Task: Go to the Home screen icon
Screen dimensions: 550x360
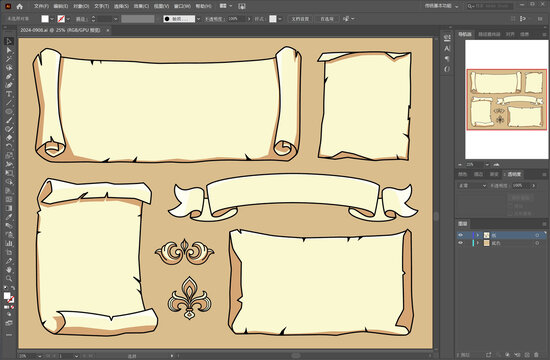Action: tap(19, 6)
